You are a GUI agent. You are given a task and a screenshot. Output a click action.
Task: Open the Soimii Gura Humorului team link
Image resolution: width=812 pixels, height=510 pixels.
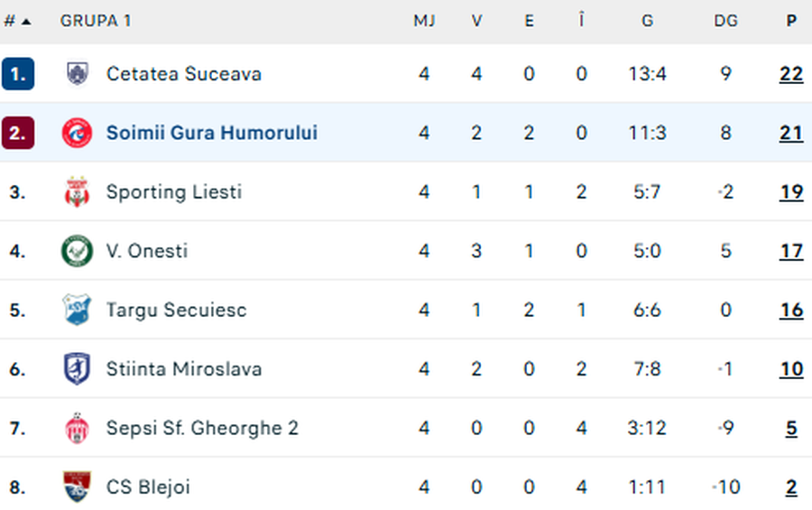tap(212, 134)
